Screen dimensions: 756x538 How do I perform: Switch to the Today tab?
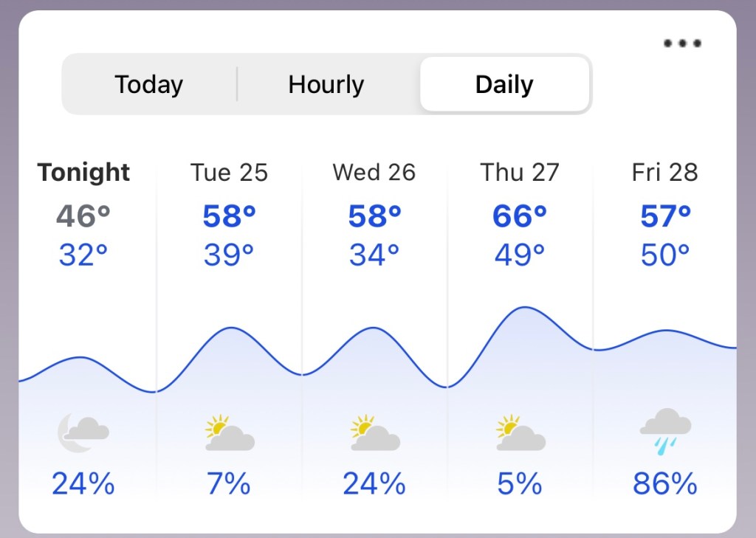148,84
